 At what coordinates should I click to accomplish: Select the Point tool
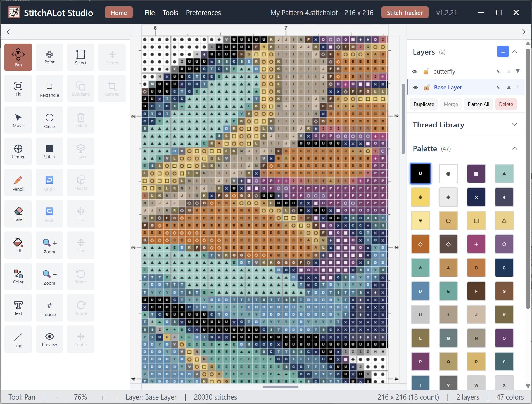tap(49, 57)
